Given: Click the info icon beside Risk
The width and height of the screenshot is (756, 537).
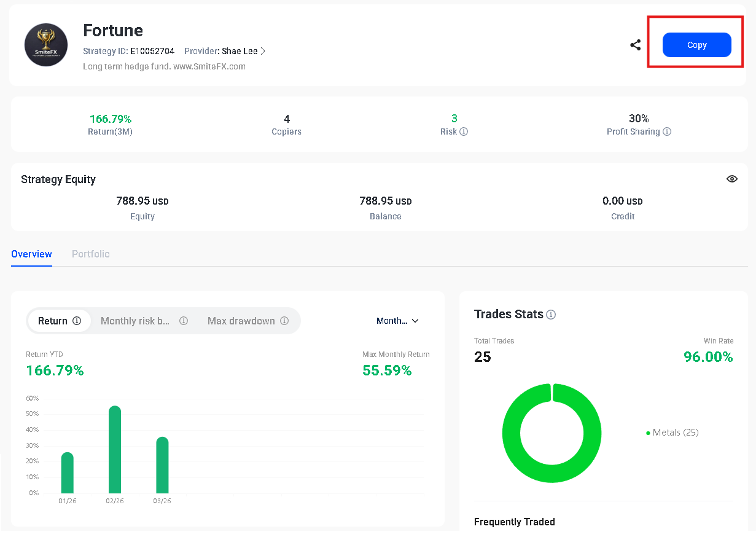Looking at the screenshot, I should (x=464, y=131).
